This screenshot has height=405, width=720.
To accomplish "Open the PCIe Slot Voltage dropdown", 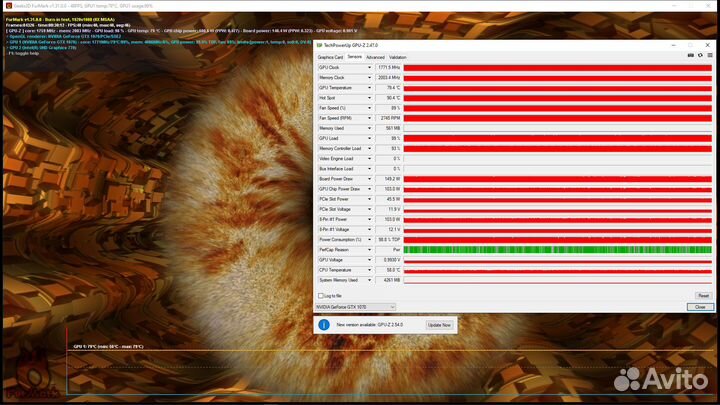I will [369, 209].
